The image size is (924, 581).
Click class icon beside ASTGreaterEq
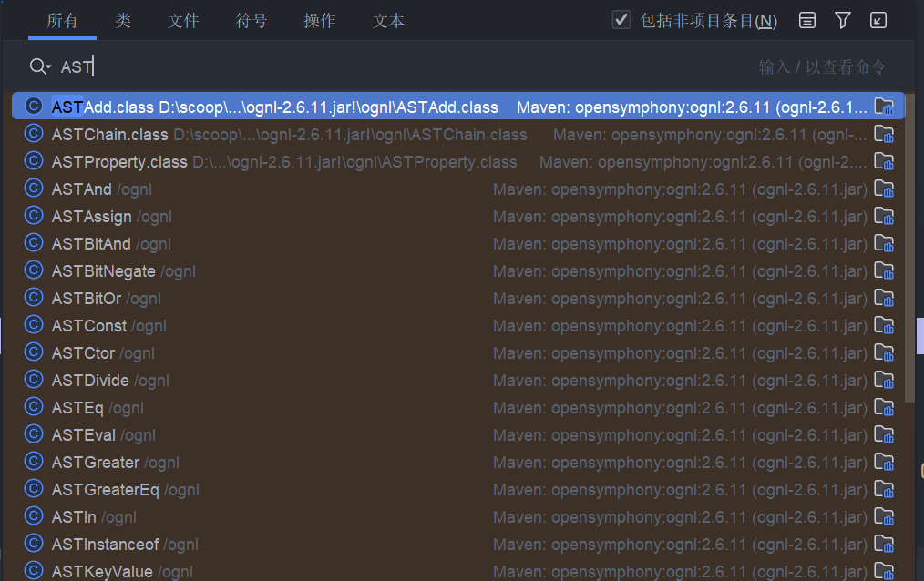pos(34,489)
